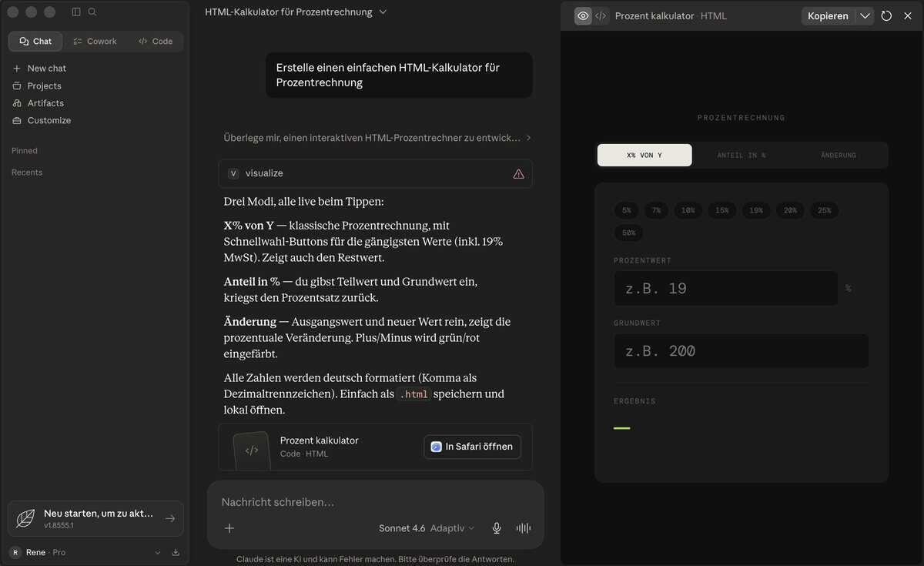Image resolution: width=924 pixels, height=566 pixels.
Task: Click the V badge beside visualize
Action: [233, 174]
